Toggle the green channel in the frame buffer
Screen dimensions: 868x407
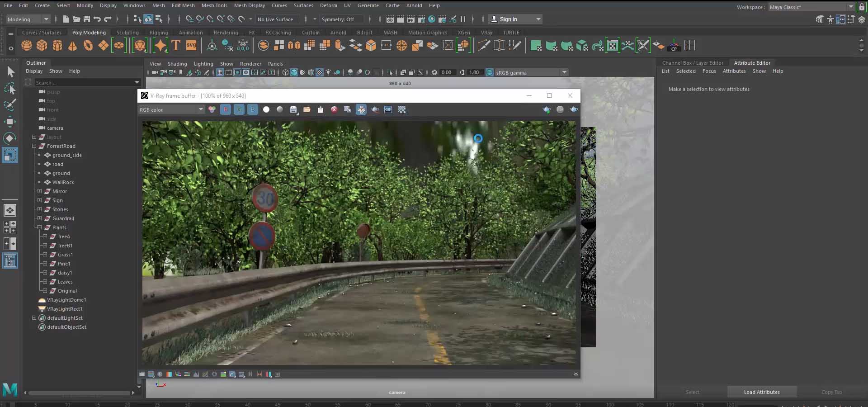[239, 109]
